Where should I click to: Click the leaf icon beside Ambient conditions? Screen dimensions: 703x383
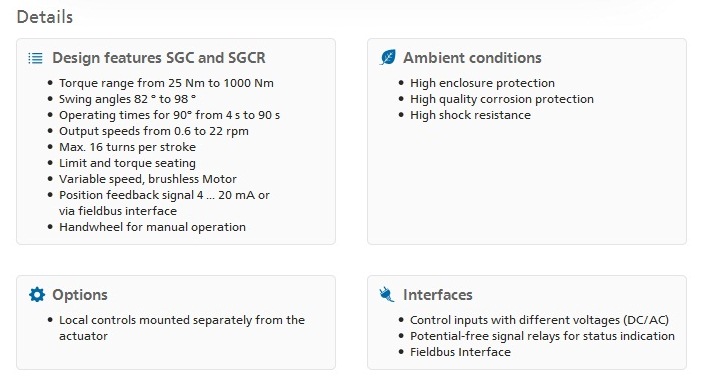(x=388, y=57)
